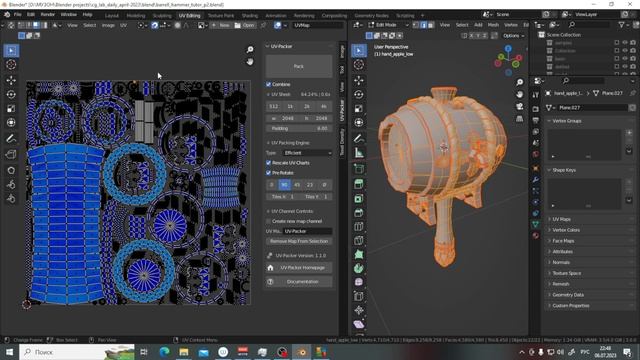Set UV sheet size to 1k

[x=290, y=107]
